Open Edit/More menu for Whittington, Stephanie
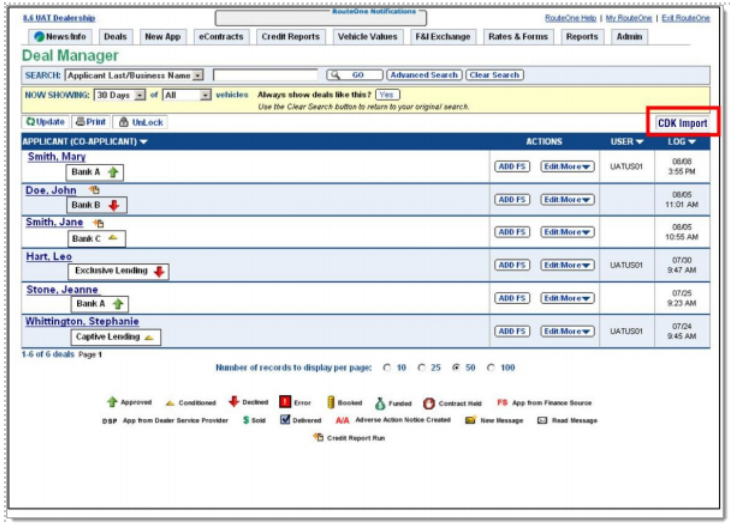The image size is (730, 524). point(567,331)
